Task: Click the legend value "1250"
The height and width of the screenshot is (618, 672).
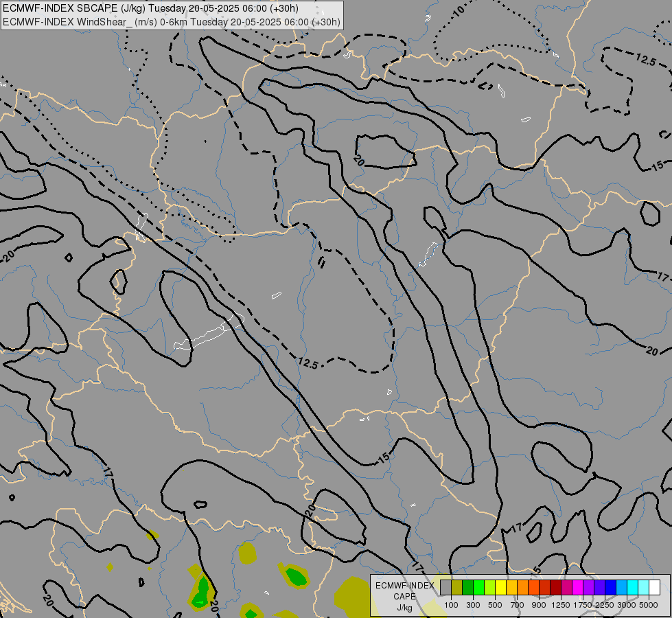Action: [561, 605]
